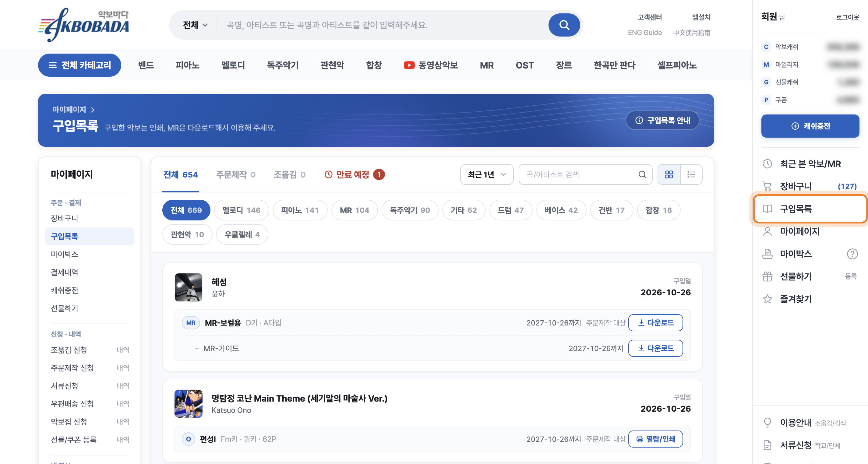
Task: Select the 주문제작 0 tab
Action: coord(235,174)
